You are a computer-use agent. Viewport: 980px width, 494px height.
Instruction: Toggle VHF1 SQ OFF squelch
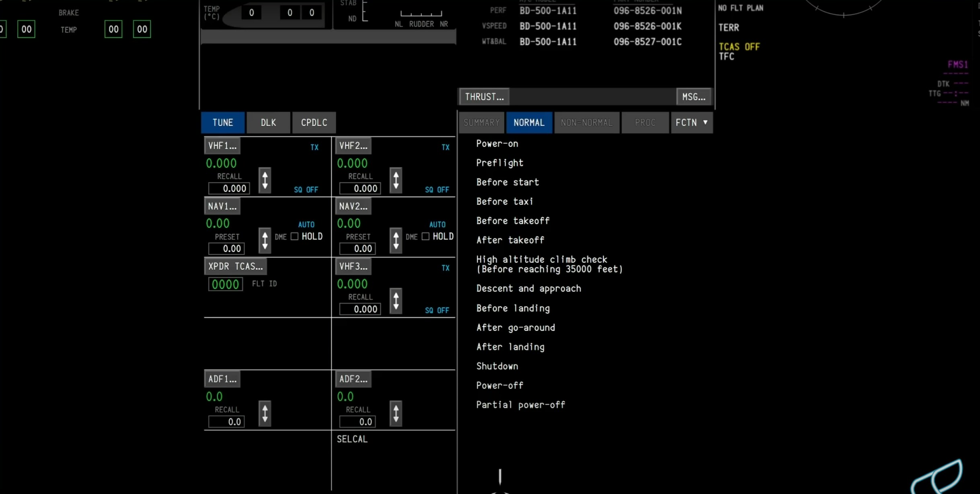tap(306, 189)
